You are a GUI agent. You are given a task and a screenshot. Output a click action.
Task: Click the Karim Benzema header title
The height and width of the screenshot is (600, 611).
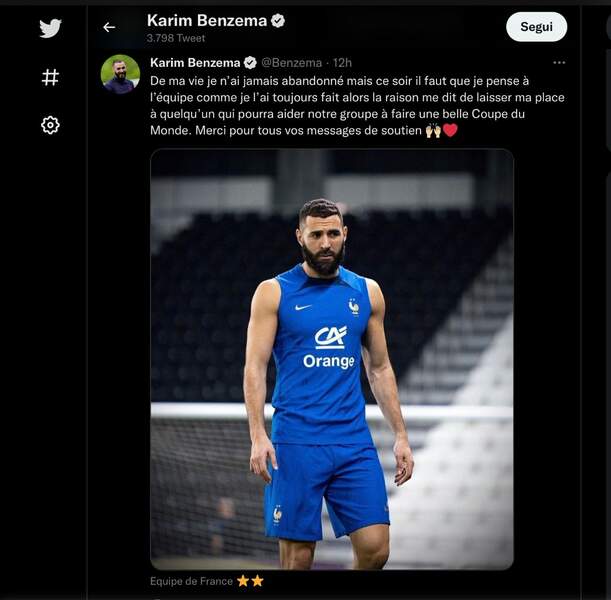[207, 20]
